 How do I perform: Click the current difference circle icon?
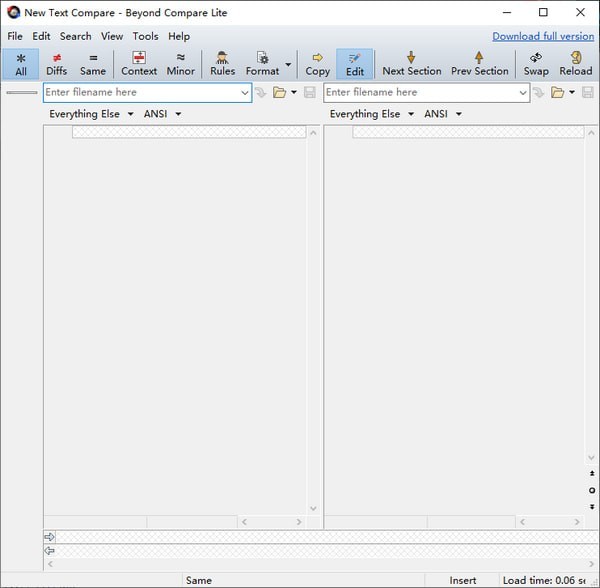pos(592,490)
